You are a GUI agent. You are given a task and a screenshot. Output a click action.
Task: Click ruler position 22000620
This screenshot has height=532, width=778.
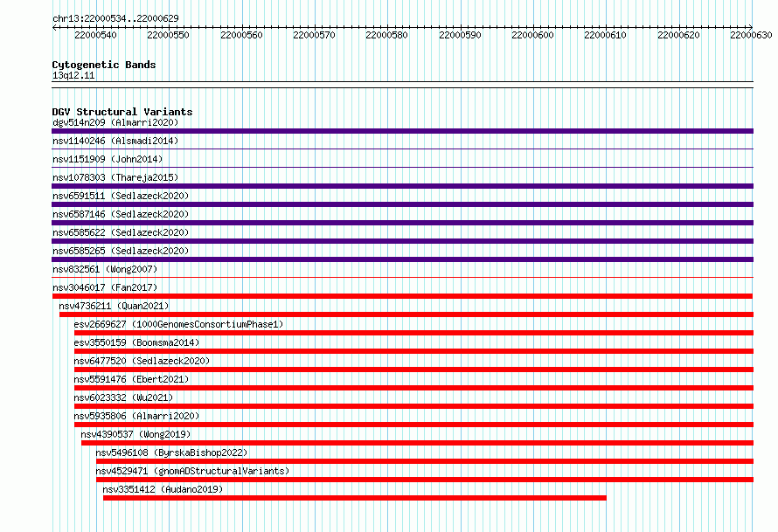pos(678,35)
